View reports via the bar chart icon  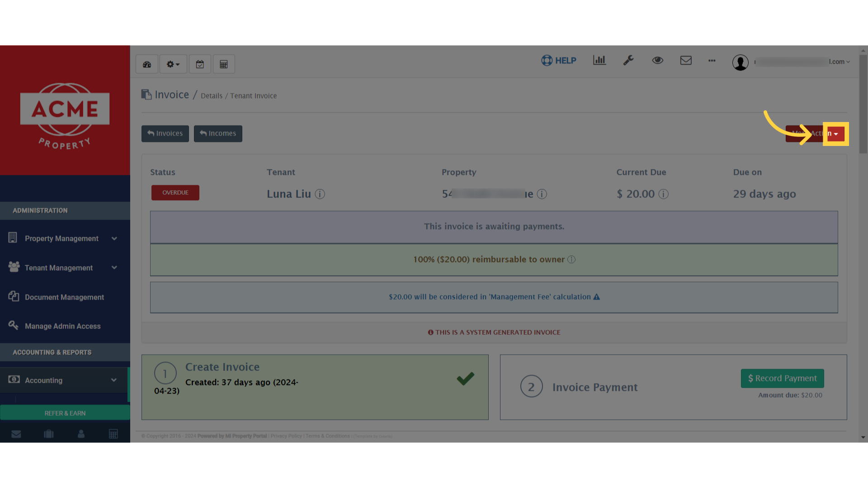[599, 60]
